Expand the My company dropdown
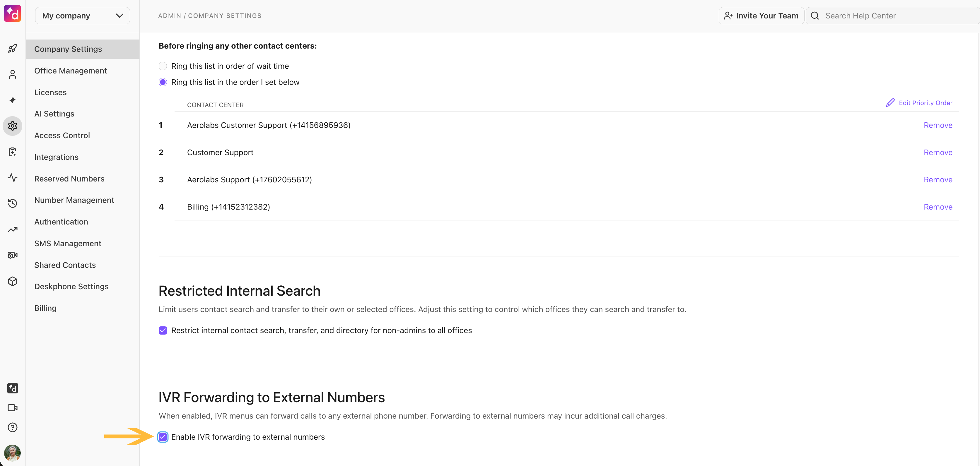The image size is (980, 466). (83, 16)
